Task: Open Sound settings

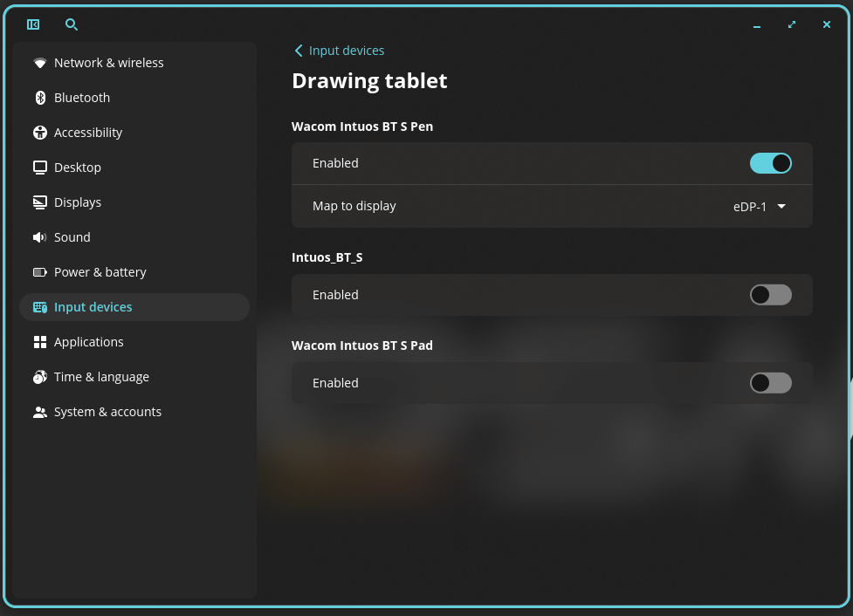Action: pyautogui.click(x=134, y=237)
